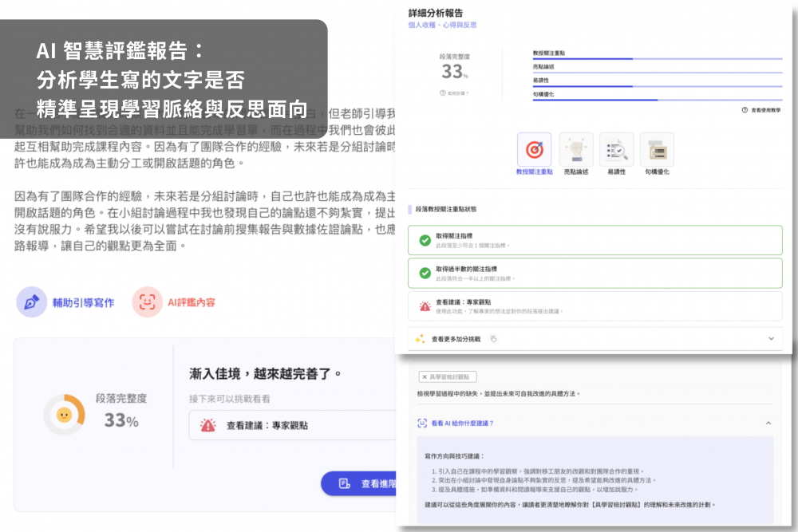The width and height of the screenshot is (798, 532).
Task: Open the 易讀性 readability icon
Action: 616,149
